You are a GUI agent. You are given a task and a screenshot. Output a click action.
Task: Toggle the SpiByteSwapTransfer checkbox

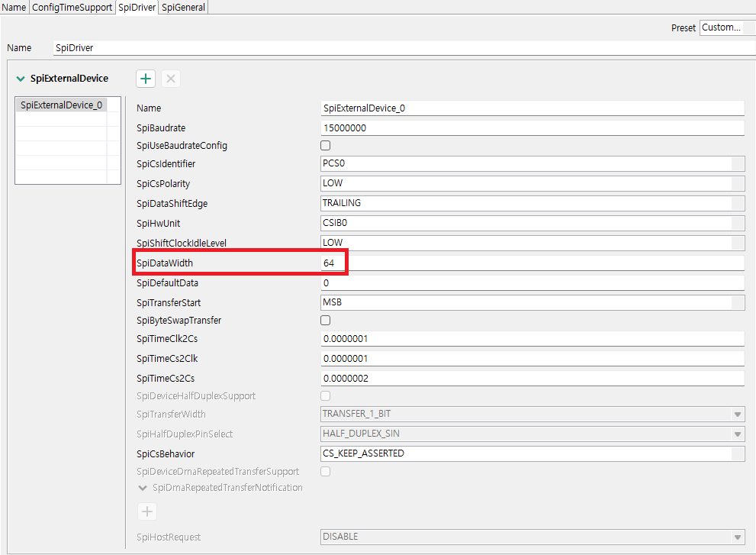pyautogui.click(x=326, y=321)
